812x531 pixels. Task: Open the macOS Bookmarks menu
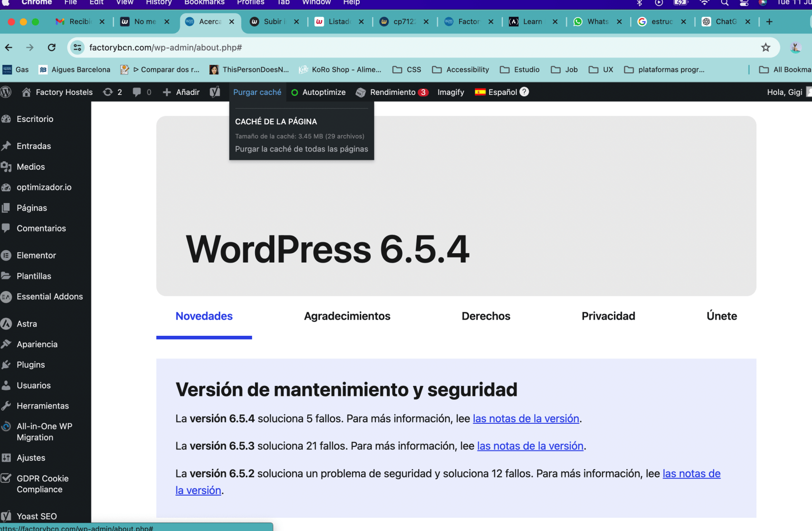tap(204, 2)
